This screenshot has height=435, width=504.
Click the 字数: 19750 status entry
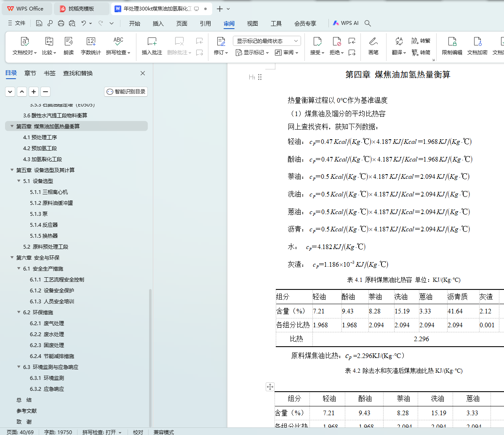(58, 432)
